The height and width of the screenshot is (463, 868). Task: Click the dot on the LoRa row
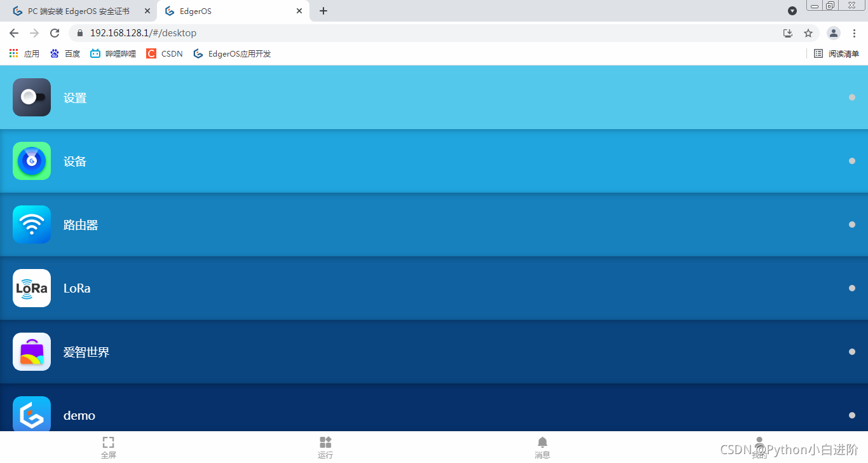[852, 288]
